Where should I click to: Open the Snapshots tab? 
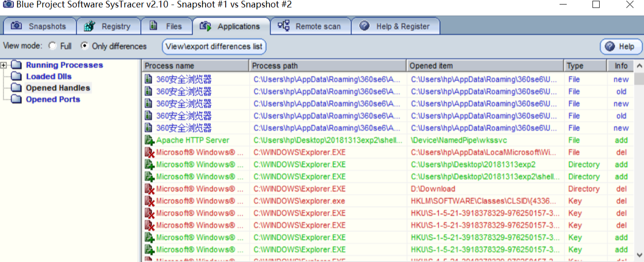click(x=39, y=26)
